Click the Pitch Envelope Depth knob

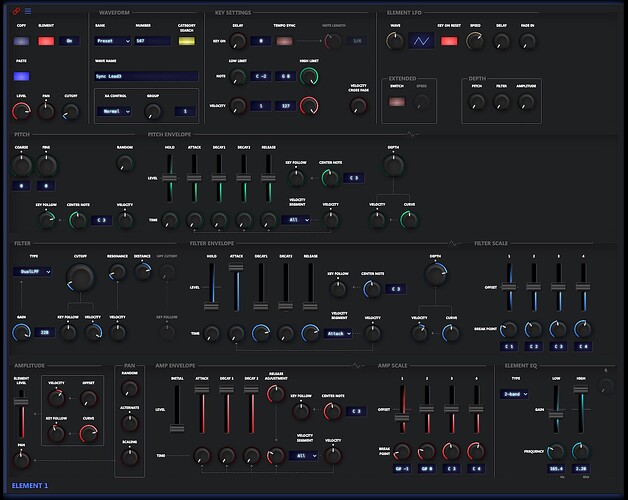[x=394, y=165]
